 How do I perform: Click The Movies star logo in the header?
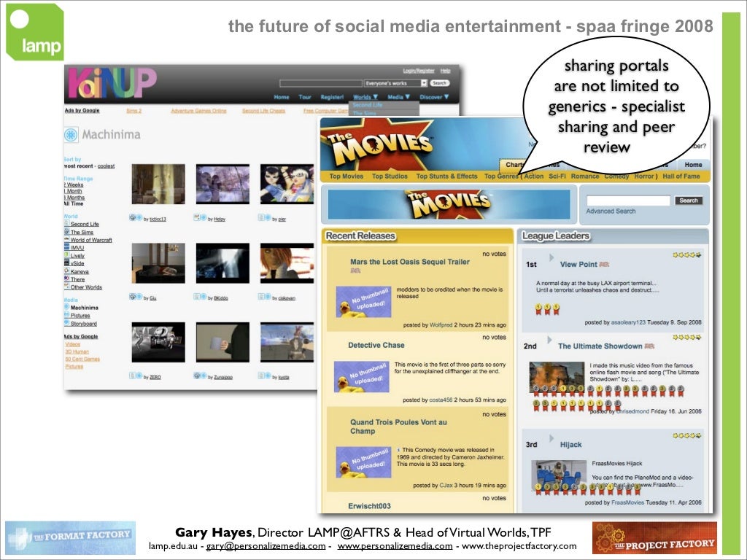point(381,144)
